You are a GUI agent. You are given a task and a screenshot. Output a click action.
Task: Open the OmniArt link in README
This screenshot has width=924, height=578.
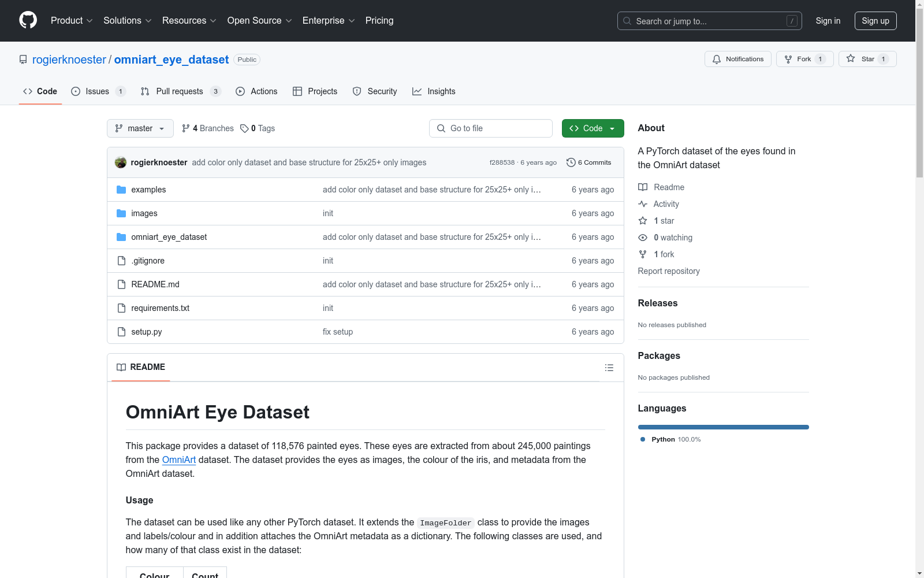(179, 460)
